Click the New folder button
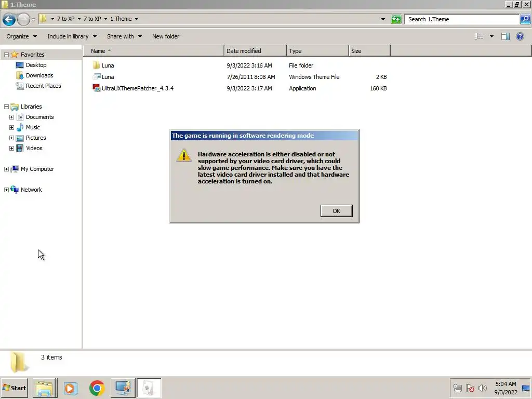 [x=166, y=36]
